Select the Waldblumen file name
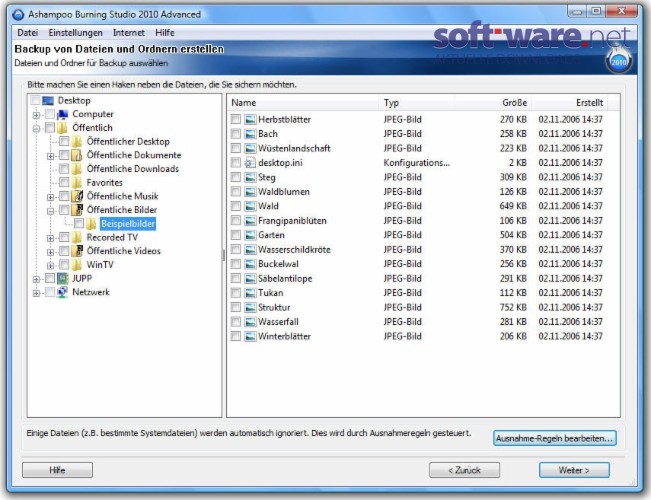651x500 pixels. (284, 192)
